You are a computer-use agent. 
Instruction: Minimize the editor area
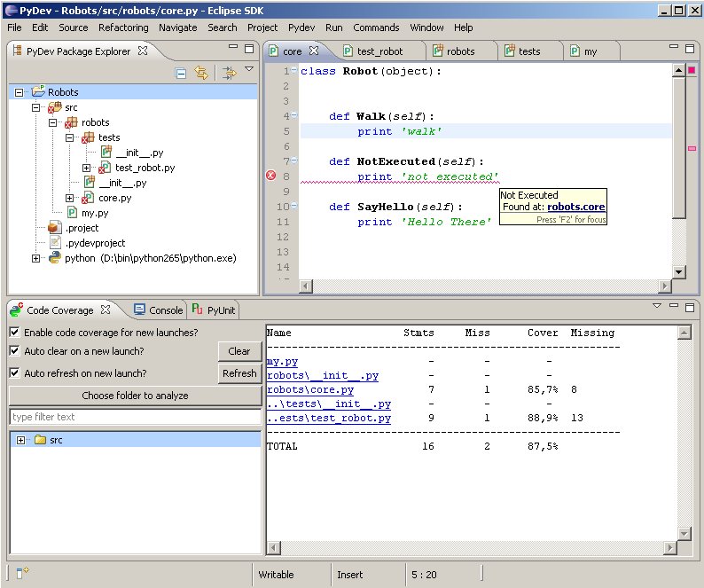tap(674, 46)
